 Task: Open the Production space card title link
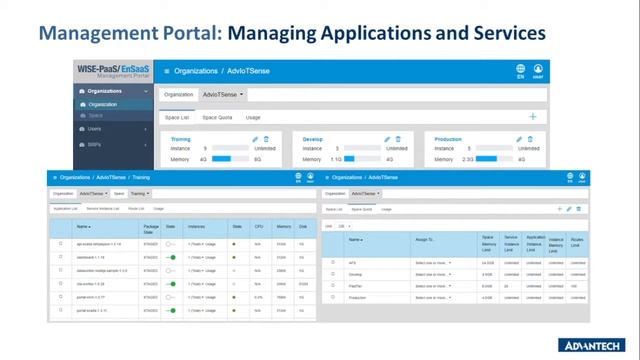(x=448, y=139)
